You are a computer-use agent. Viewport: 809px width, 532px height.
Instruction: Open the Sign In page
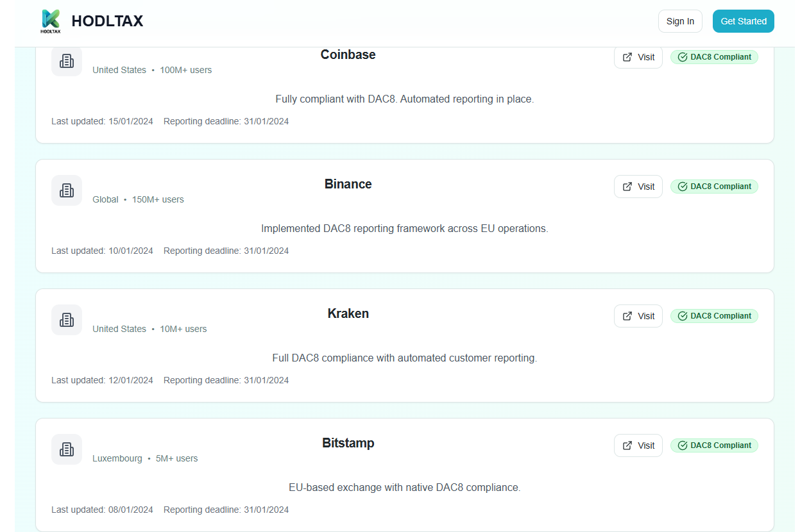[680, 21]
